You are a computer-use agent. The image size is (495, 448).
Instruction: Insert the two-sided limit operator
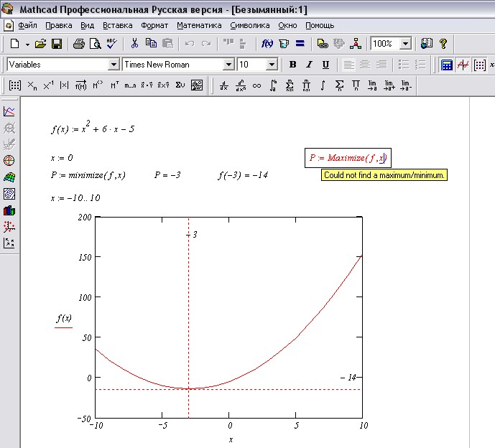[372, 85]
